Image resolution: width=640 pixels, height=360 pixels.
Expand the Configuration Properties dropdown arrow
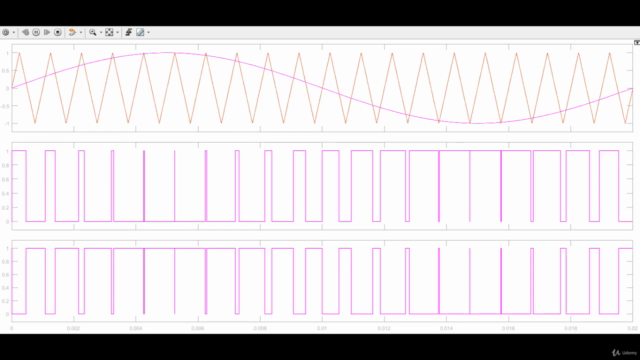14,32
